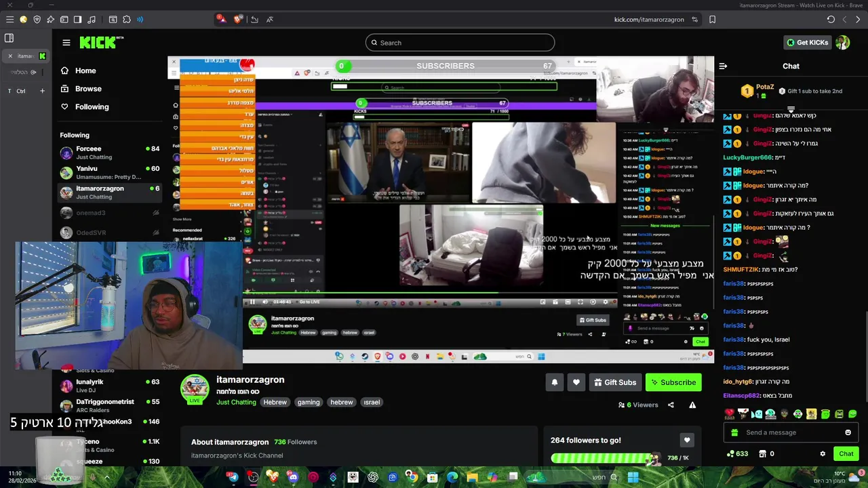Click the israel tag
868x488 pixels.
tap(372, 402)
